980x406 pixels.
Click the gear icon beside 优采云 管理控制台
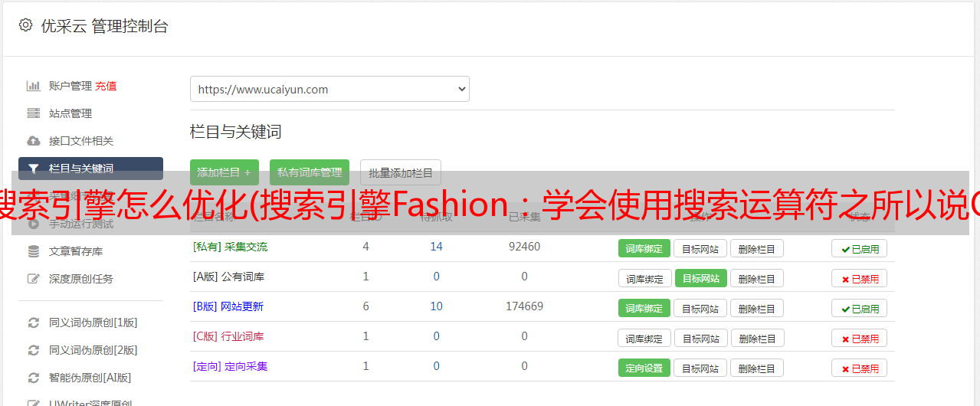tap(26, 25)
